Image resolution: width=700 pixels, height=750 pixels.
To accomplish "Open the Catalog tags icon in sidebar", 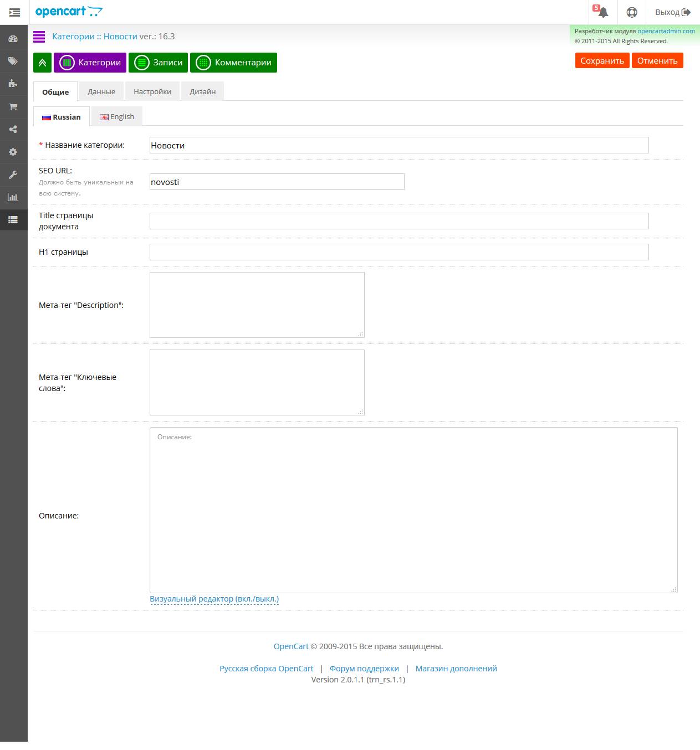I will [x=13, y=61].
